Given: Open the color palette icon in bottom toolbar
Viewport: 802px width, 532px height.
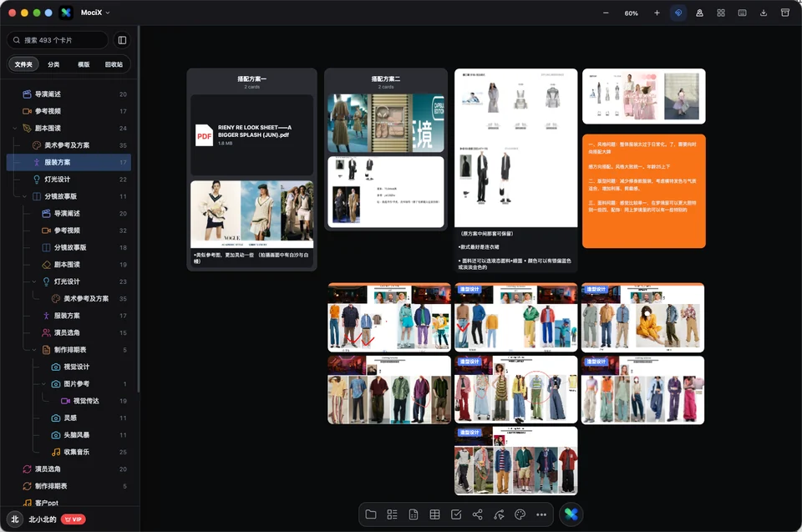Looking at the screenshot, I should pyautogui.click(x=520, y=514).
